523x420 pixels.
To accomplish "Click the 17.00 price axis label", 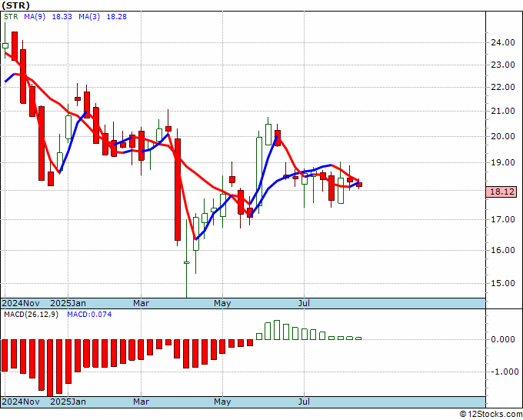I will click(x=503, y=219).
